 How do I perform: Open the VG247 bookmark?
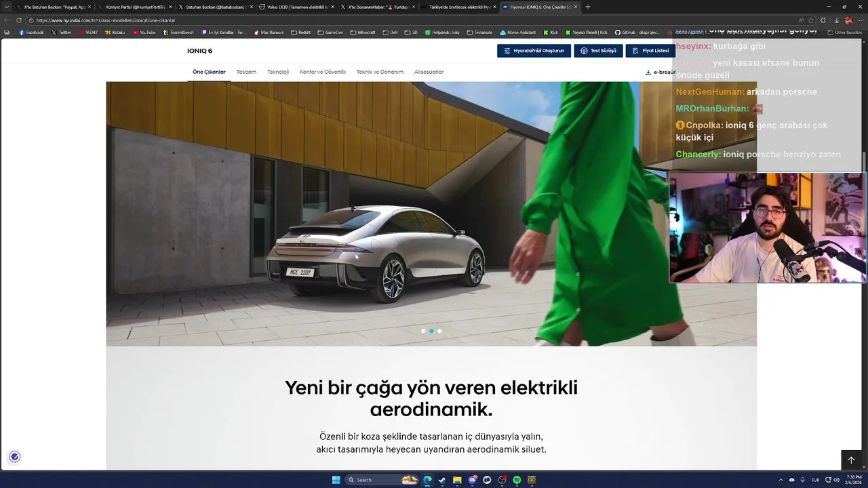click(x=88, y=32)
